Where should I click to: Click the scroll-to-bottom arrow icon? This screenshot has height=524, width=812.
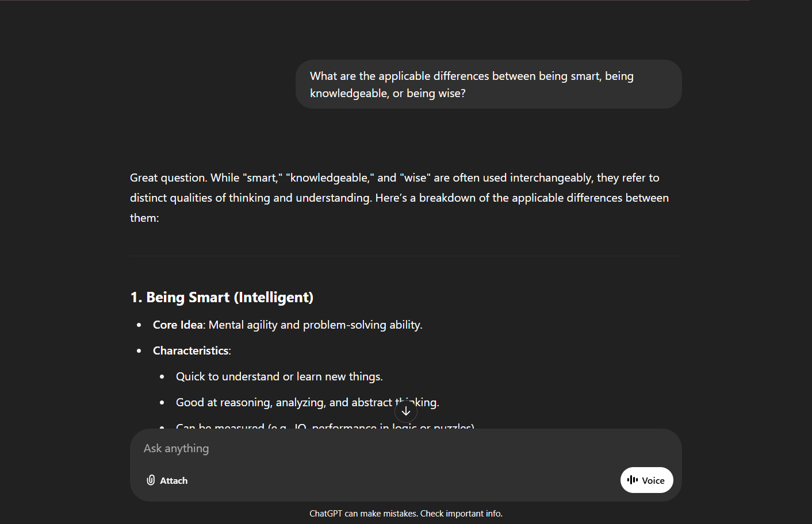pos(406,411)
